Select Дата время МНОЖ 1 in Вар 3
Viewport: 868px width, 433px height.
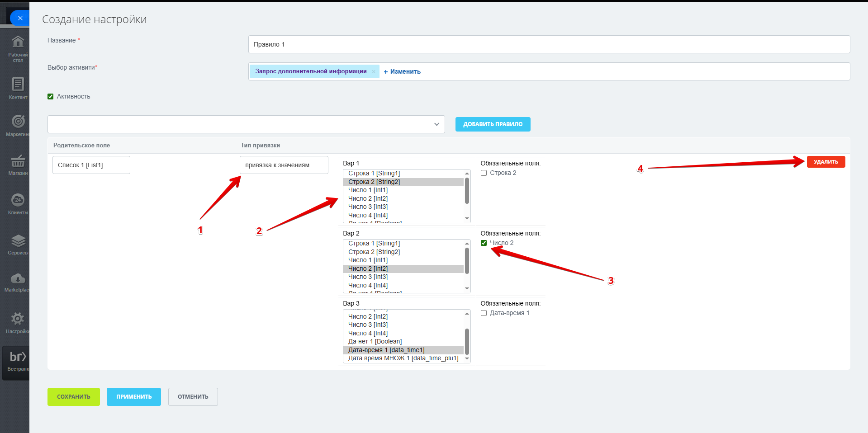(x=403, y=358)
